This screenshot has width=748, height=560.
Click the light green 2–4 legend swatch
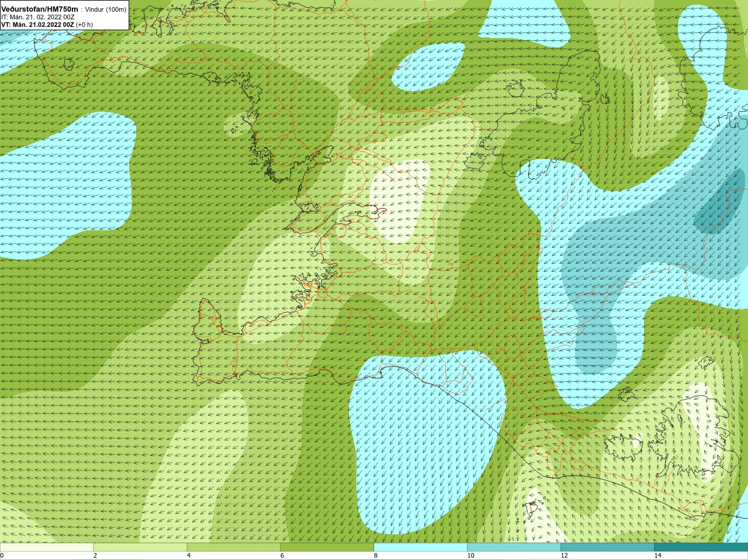click(140, 547)
